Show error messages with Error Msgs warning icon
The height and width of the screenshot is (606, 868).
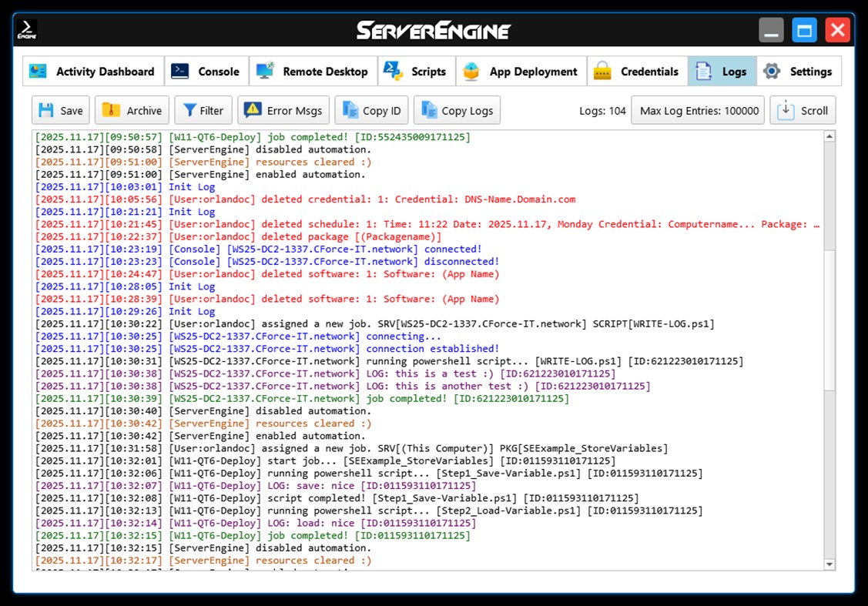tap(251, 109)
